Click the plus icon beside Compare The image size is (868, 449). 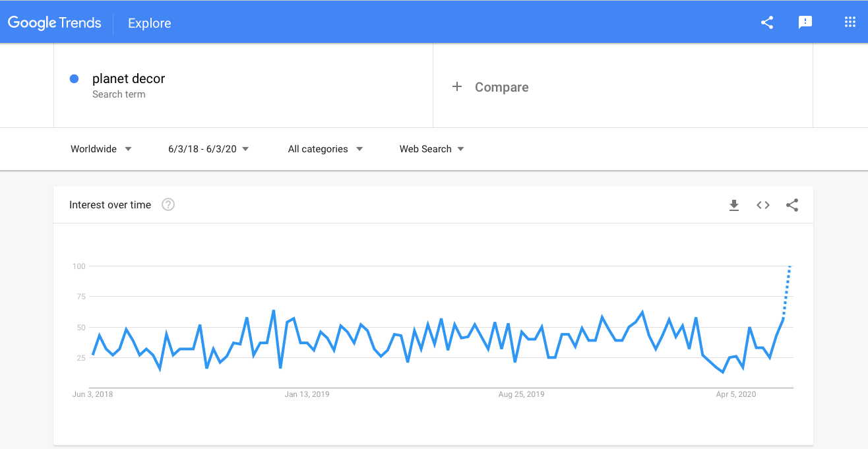(457, 87)
